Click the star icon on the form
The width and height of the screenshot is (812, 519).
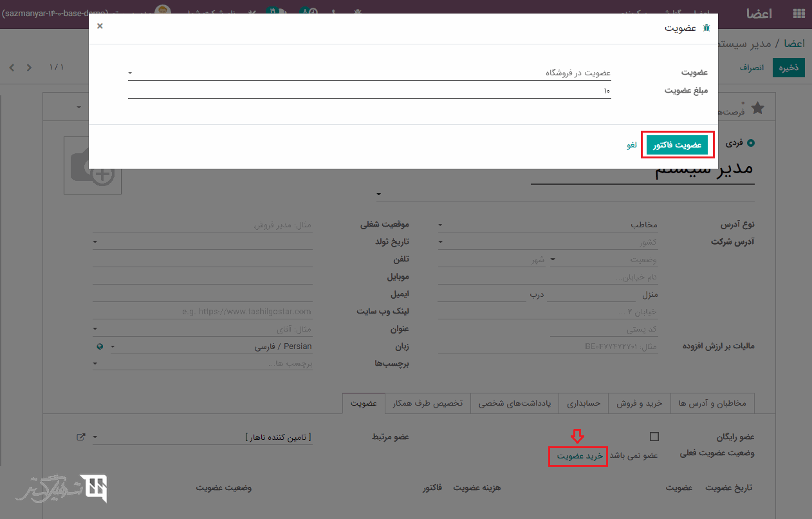click(x=758, y=108)
